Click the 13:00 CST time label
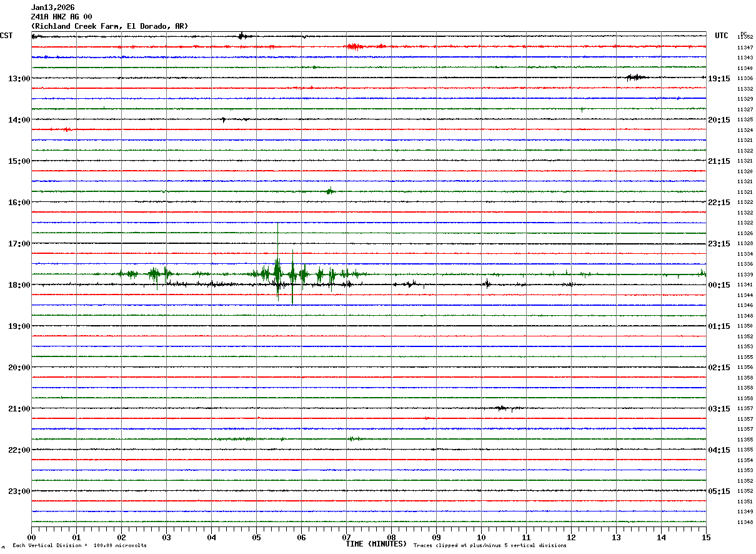 pyautogui.click(x=19, y=79)
